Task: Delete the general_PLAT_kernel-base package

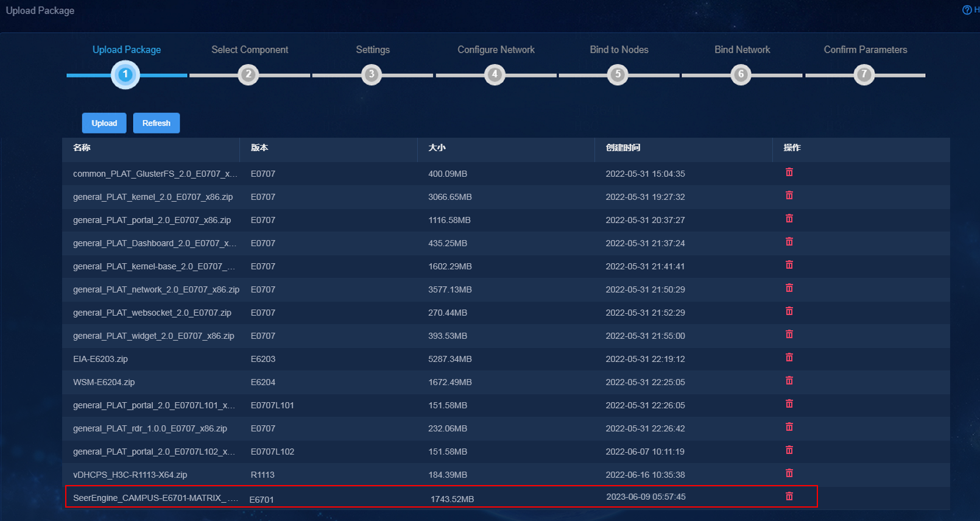Action: 789,265
